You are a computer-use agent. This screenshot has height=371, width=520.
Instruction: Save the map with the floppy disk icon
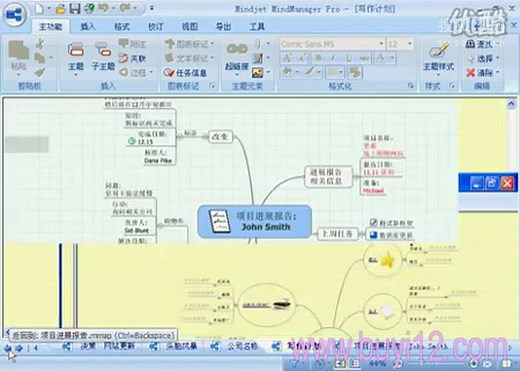75,8
